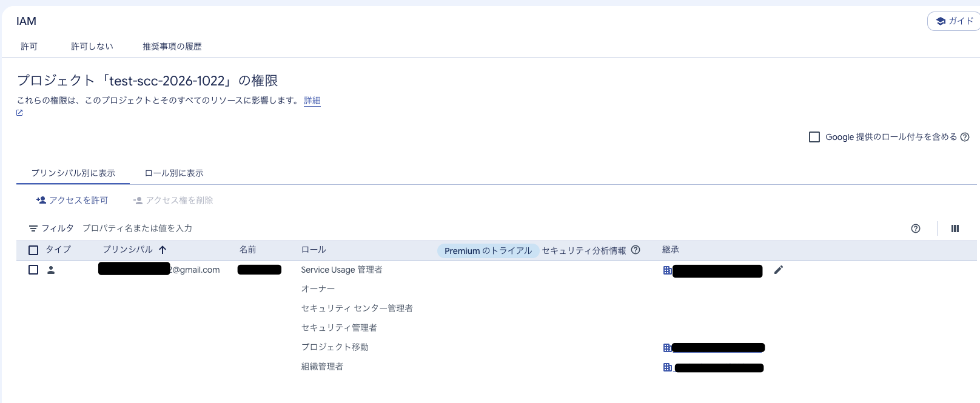Click the プロジェクト移動 role
The width and height of the screenshot is (980, 403).
[335, 347]
